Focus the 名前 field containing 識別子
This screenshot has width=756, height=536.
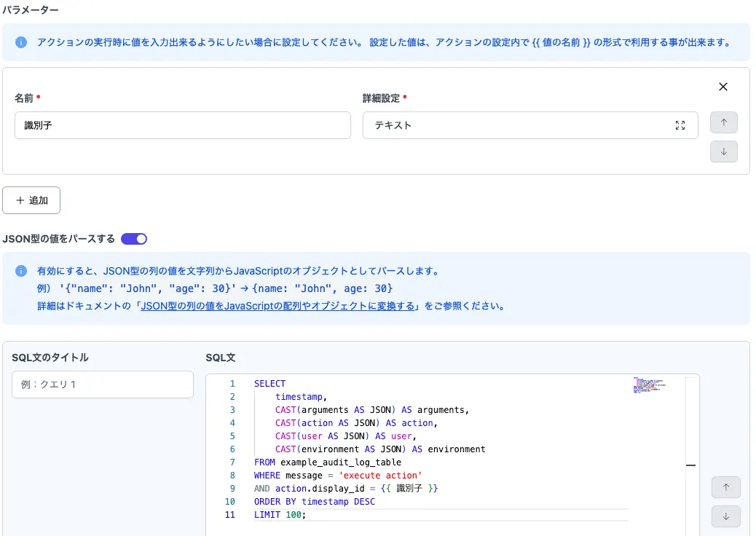pyautogui.click(x=183, y=125)
